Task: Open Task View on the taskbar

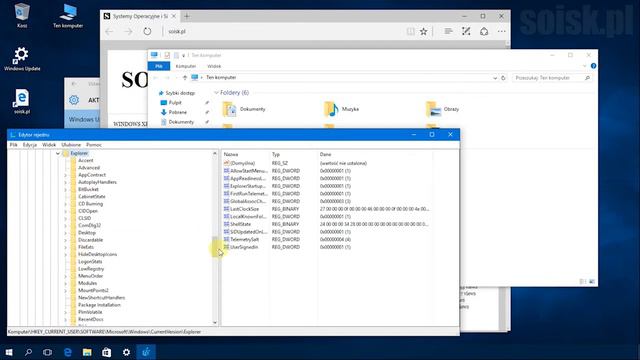Action: tap(47, 352)
